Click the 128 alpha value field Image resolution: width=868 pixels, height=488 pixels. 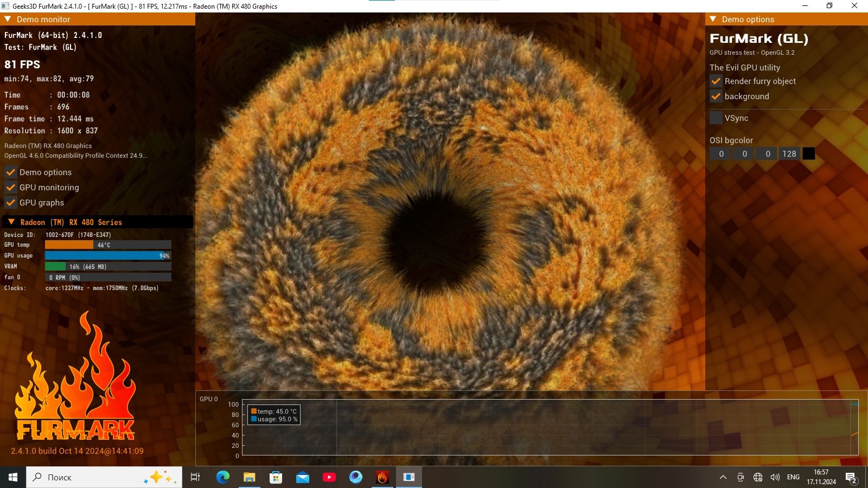[x=789, y=154]
